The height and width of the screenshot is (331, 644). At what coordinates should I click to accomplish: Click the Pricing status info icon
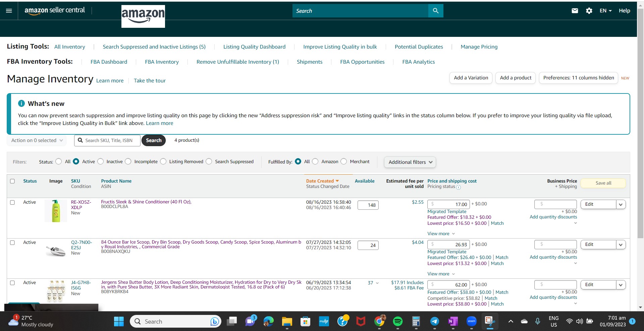pyautogui.click(x=459, y=187)
